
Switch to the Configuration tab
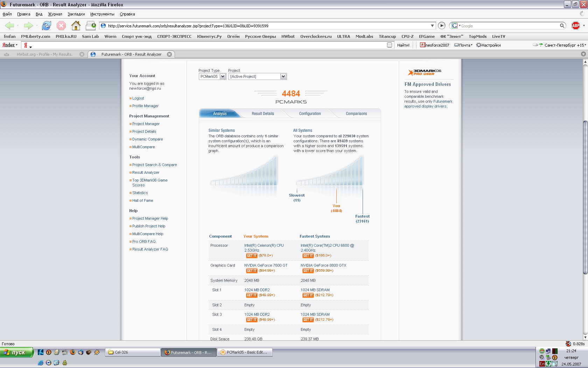coord(310,114)
